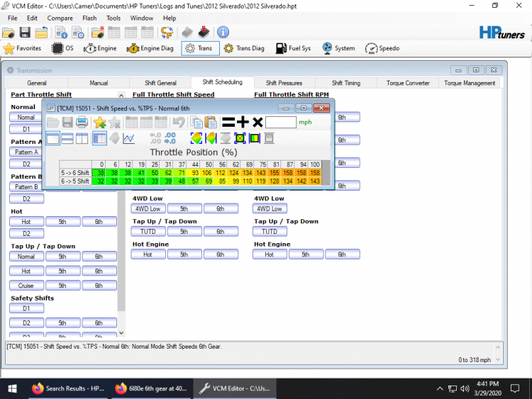This screenshot has height=399, width=532.
Task: Save tune file floppy disk icon main toolbar
Action: pos(25,33)
